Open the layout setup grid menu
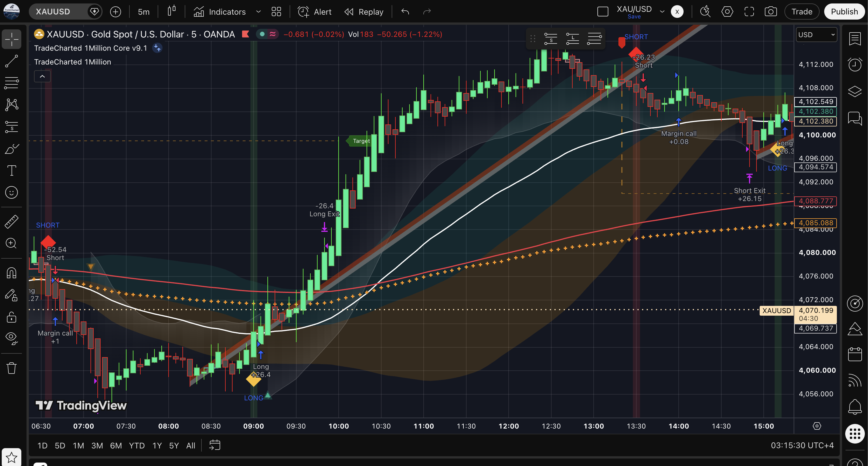868x466 pixels. [x=276, y=12]
